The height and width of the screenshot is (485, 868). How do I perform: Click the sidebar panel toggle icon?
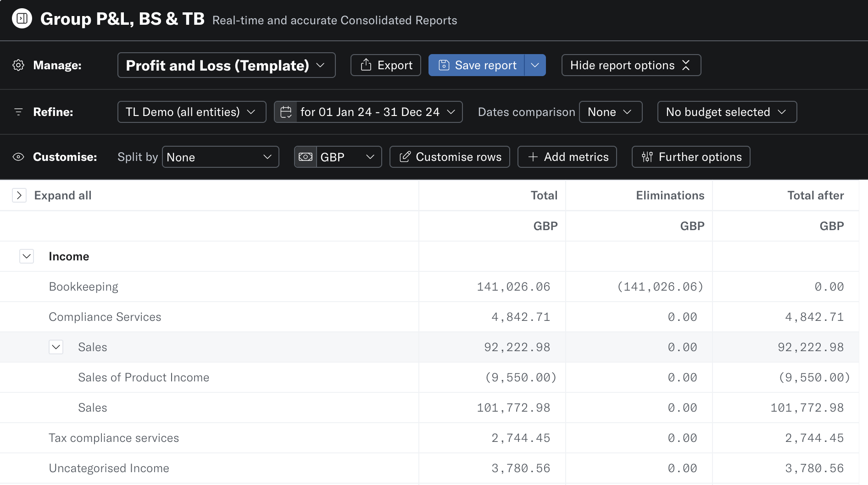(x=22, y=18)
